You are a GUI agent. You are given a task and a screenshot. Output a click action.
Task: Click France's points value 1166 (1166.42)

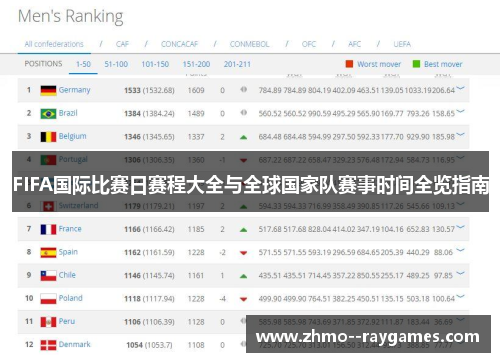[149, 229]
